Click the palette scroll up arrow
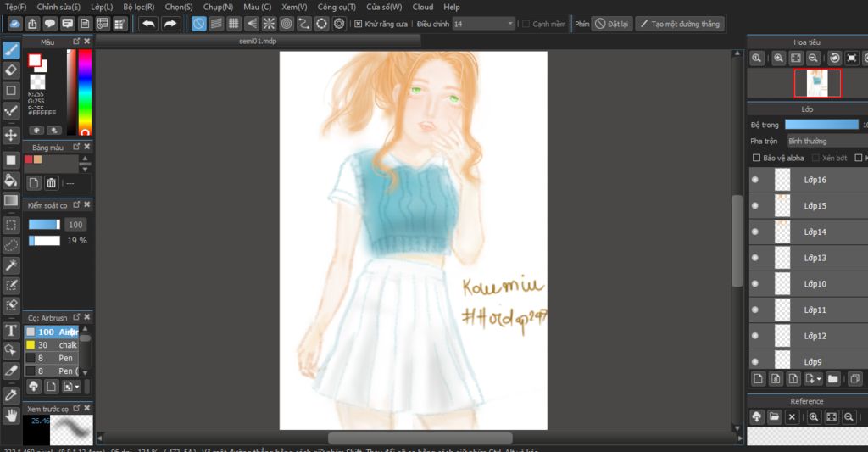This screenshot has width=868, height=452. (85, 159)
